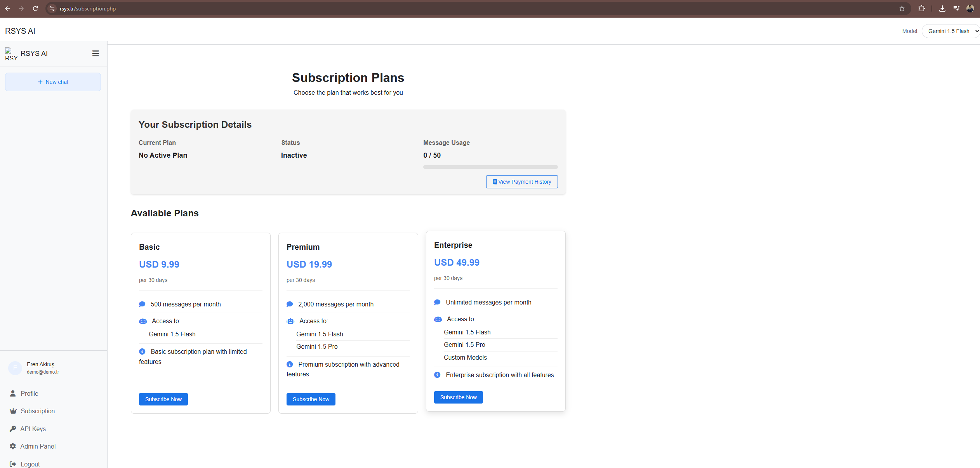This screenshot has height=468, width=980.
Task: Open browser extensions puzzle icon
Action: click(x=921, y=9)
